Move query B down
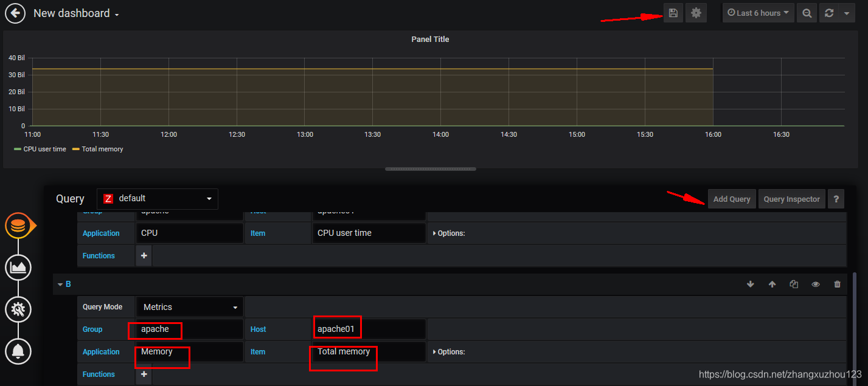 pos(750,284)
